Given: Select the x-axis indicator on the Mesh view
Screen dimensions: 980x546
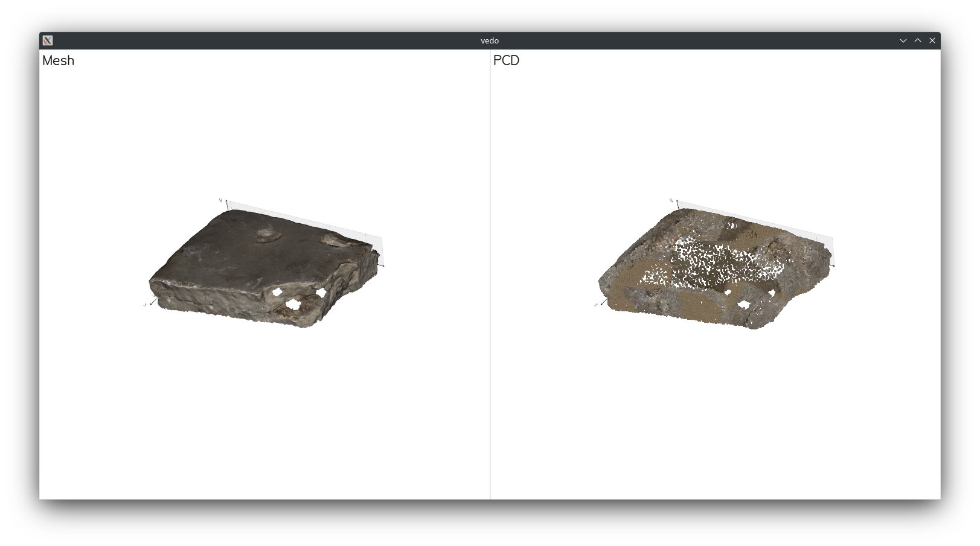Looking at the screenshot, I should 147,303.
